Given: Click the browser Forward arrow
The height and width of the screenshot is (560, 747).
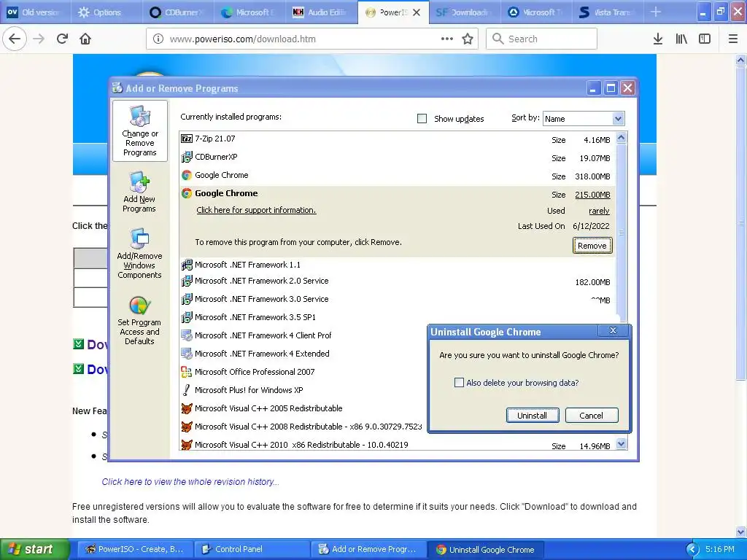Looking at the screenshot, I should pyautogui.click(x=39, y=39).
